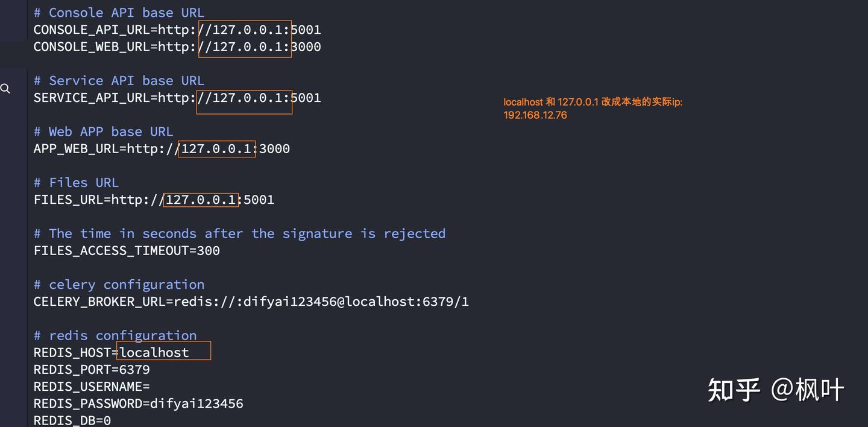Place cursor at end of REDIS_USERNAME= line
The width and height of the screenshot is (868, 427).
click(x=151, y=387)
